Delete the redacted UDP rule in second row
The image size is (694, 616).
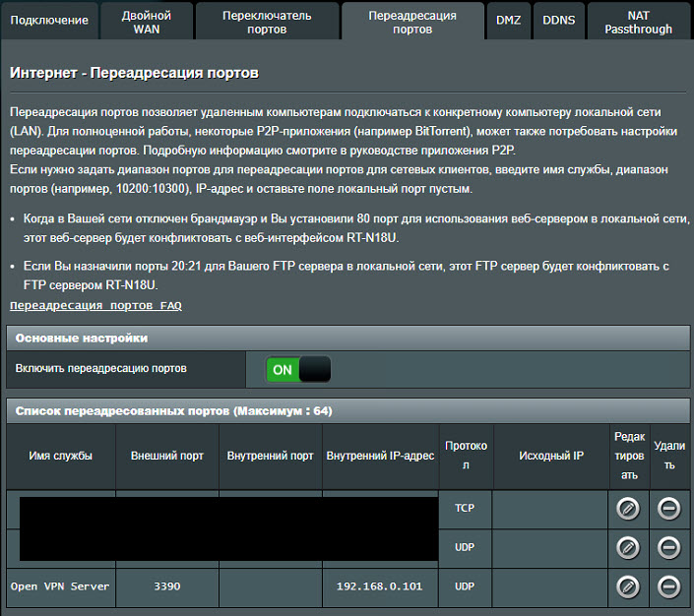[x=668, y=547]
